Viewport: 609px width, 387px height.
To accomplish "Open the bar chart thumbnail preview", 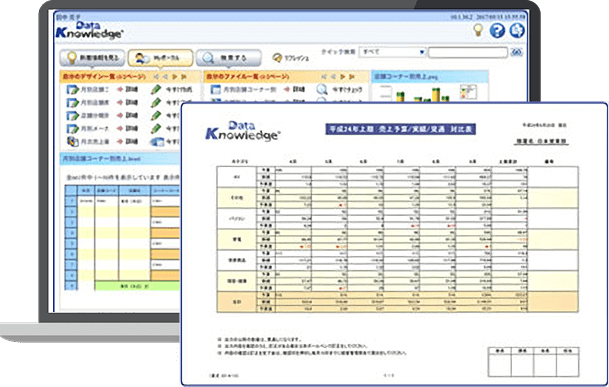I will point(423,94).
